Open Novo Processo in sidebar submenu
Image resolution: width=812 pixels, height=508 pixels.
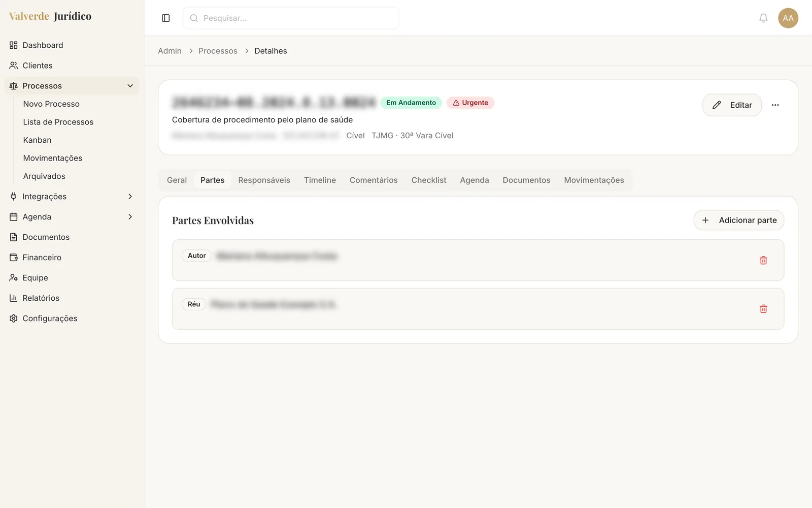click(51, 104)
